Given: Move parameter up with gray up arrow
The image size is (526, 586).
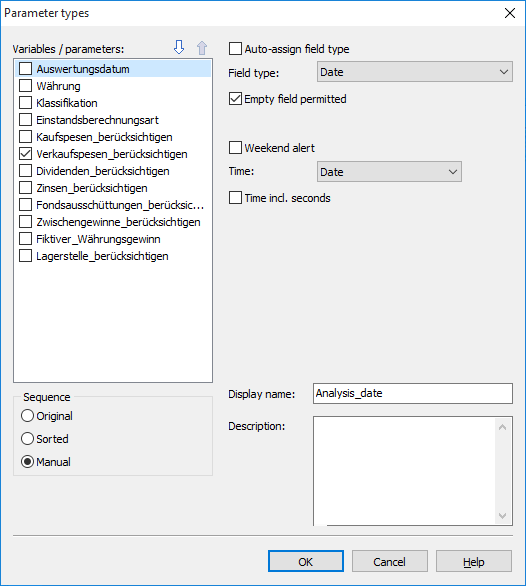Looking at the screenshot, I should pyautogui.click(x=202, y=47).
